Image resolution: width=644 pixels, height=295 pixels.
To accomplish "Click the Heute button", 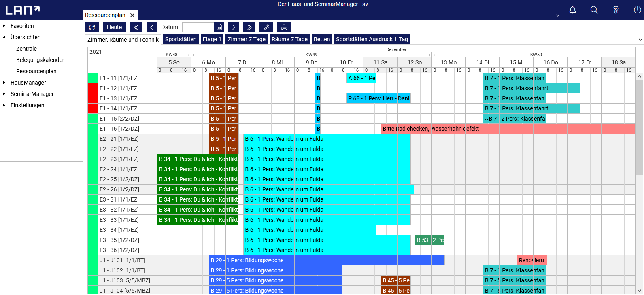I will point(114,27).
